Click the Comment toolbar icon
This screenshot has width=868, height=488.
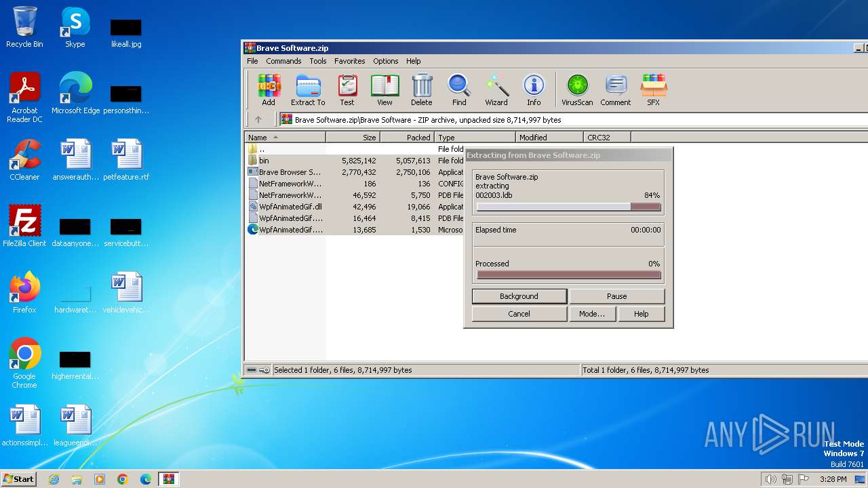coord(616,90)
